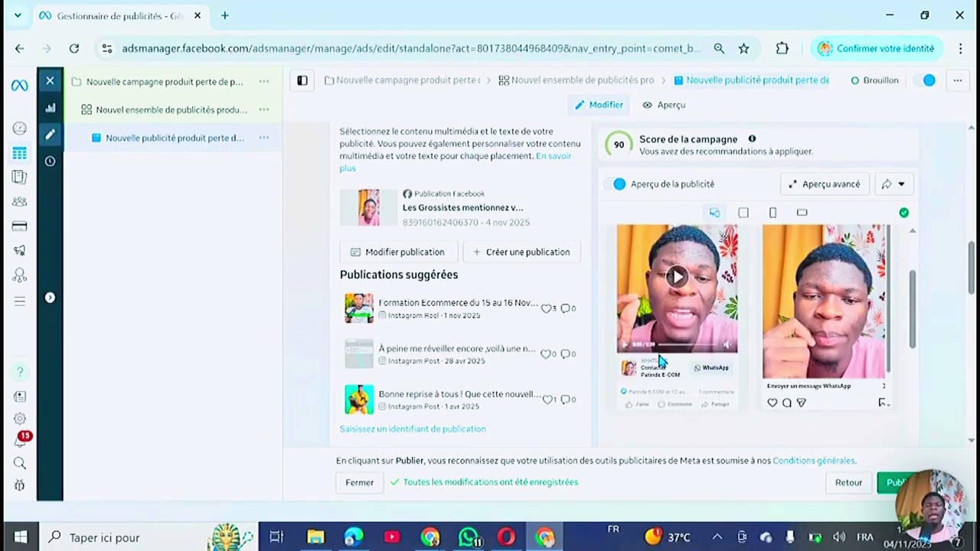Viewport: 980px width, 551px height.
Task: Close the editing panel with X icon
Action: point(50,80)
